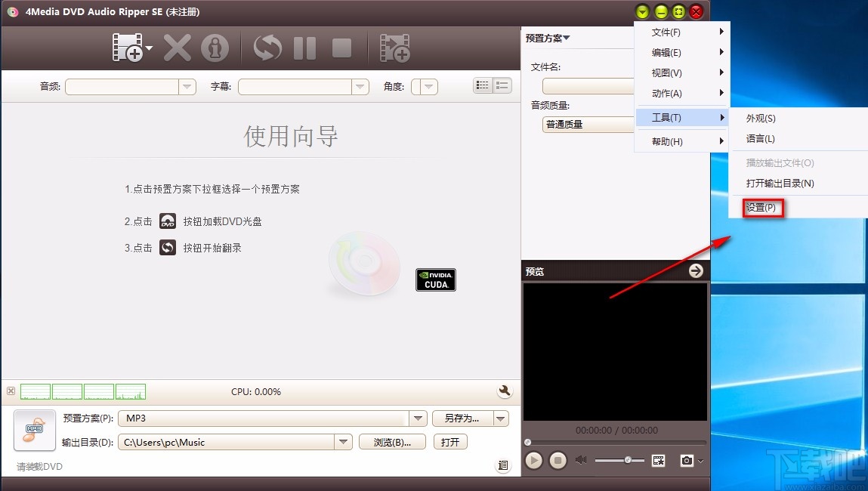Select 设置(P) from the menu
868x491 pixels.
click(x=761, y=207)
